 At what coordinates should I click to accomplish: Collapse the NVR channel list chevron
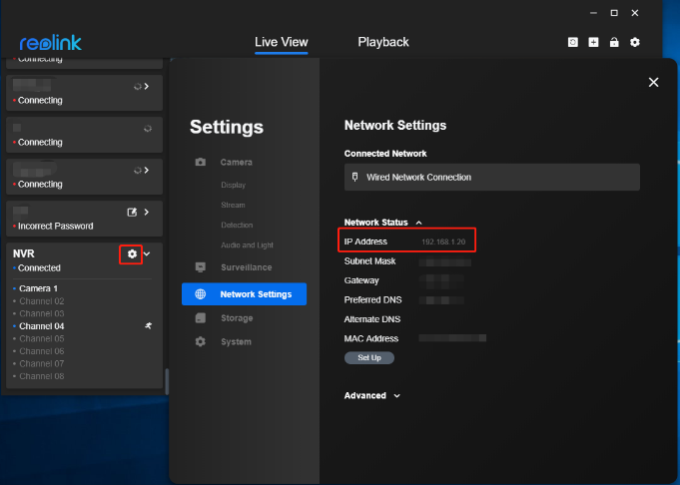coord(148,254)
